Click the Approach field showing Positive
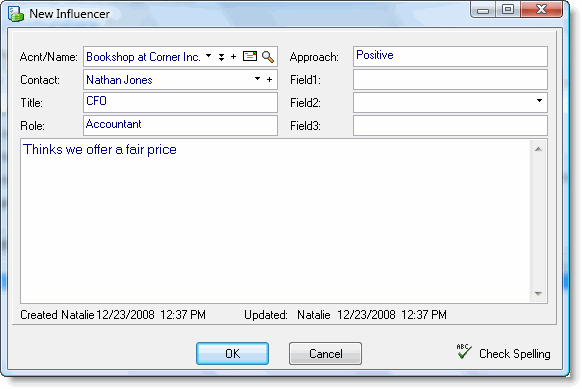 coord(450,56)
